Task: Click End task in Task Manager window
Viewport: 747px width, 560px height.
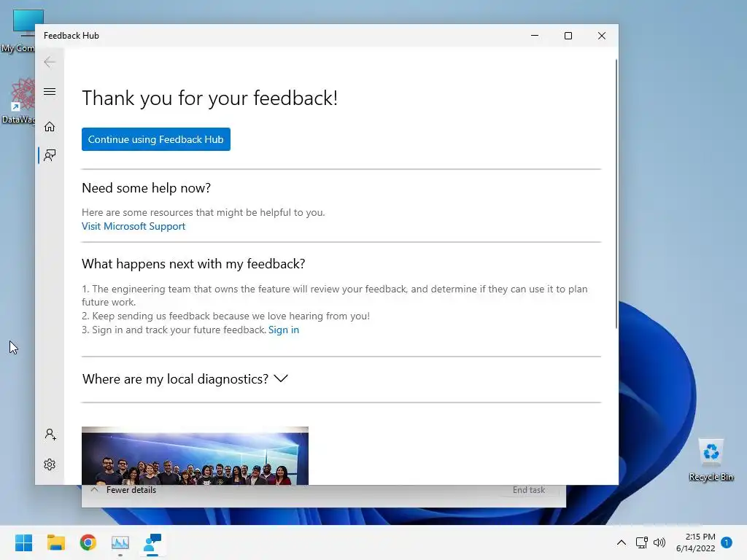Action: 529,490
